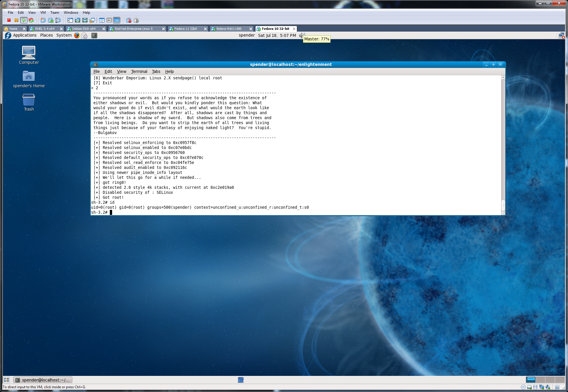
Task: Click the sound card status icon
Action: pos(548,387)
